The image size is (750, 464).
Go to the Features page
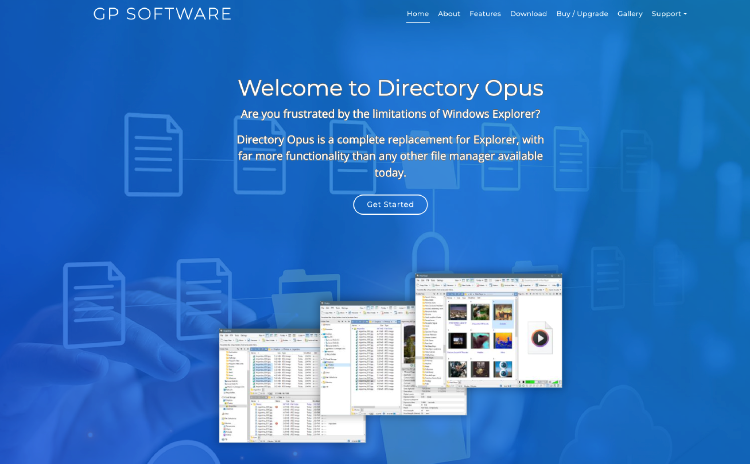[485, 14]
